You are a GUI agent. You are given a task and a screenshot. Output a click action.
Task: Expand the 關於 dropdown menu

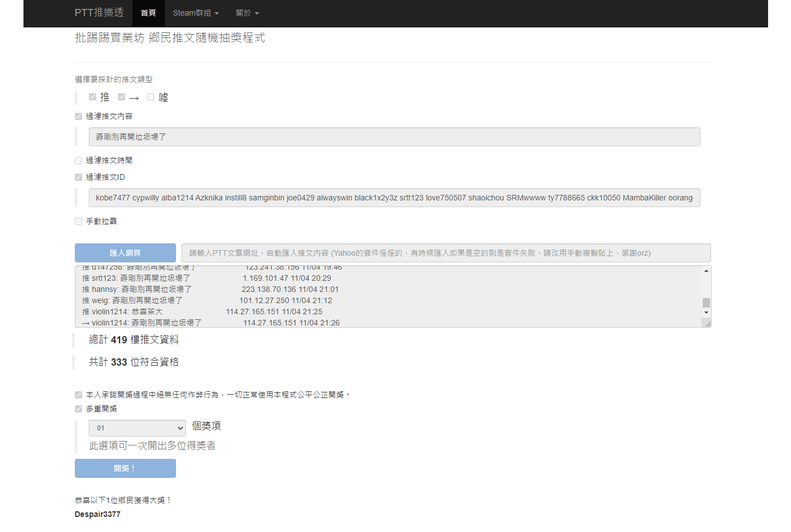[247, 13]
